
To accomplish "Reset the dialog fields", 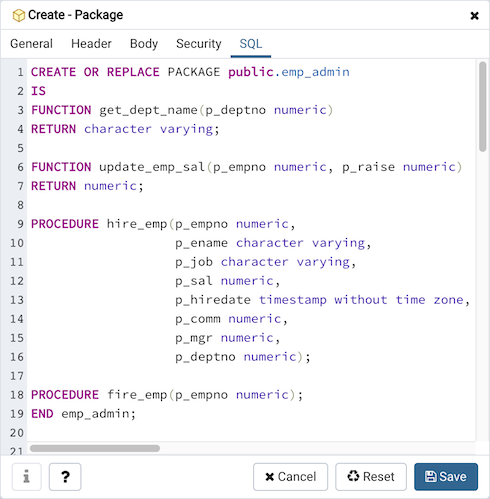I will [371, 477].
